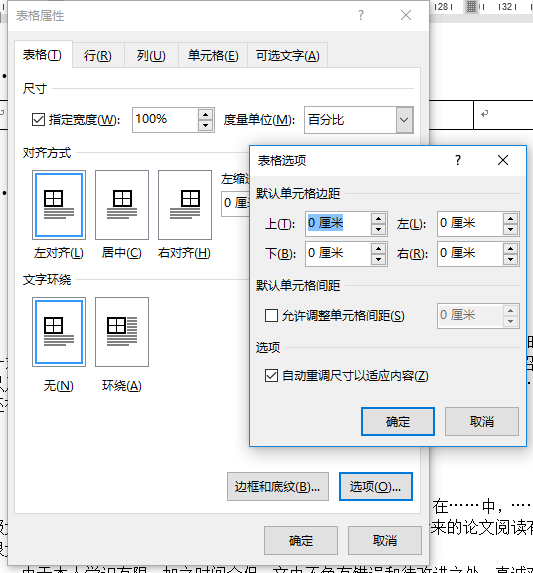
Task: Open the 度量单位 dropdown arrow
Action: pyautogui.click(x=404, y=119)
